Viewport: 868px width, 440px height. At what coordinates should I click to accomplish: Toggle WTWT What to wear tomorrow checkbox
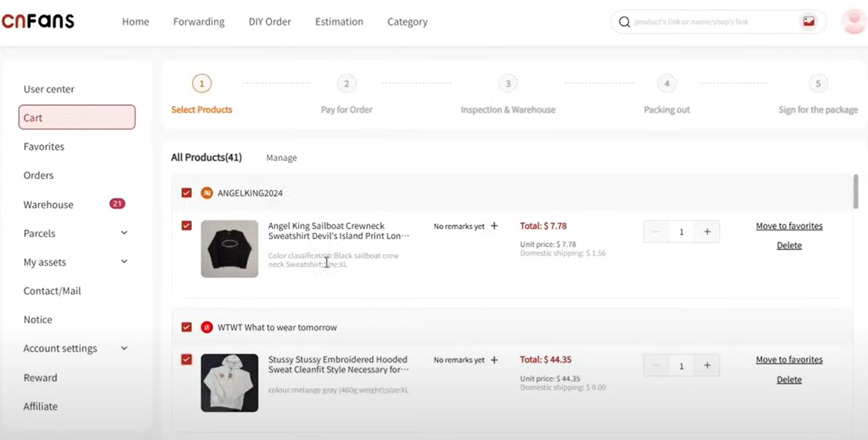187,327
